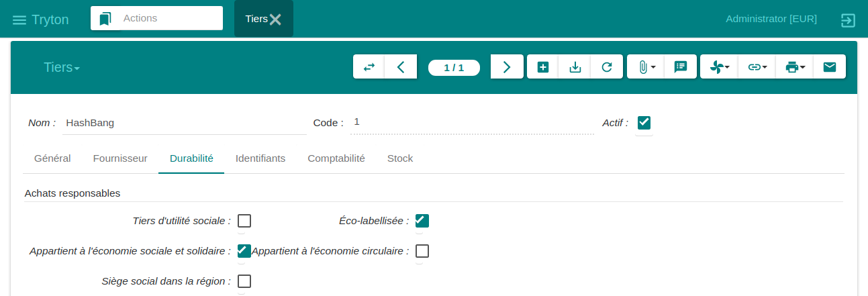Select the Tiers tab in top bar
Screen dimensions: 868x296
point(256,19)
